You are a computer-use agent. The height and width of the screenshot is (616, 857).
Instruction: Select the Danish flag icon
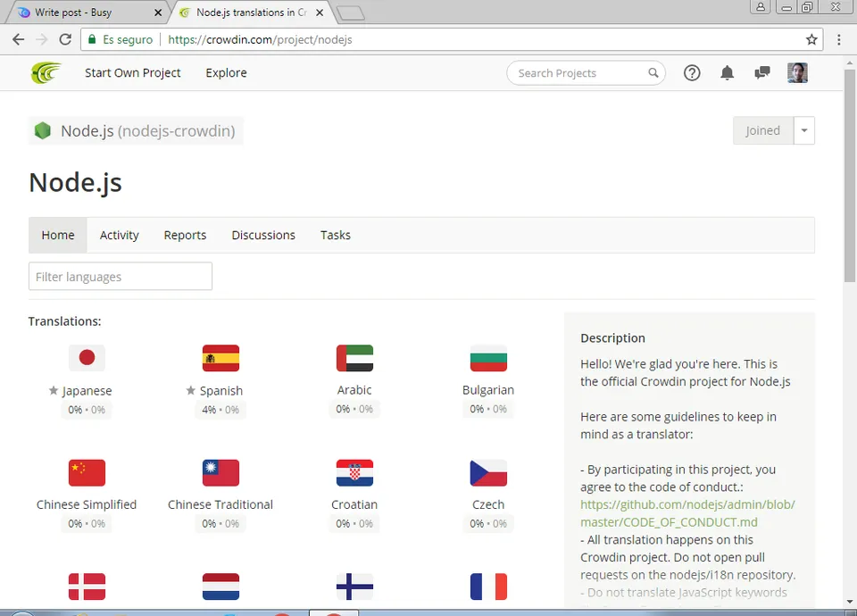pos(87,587)
